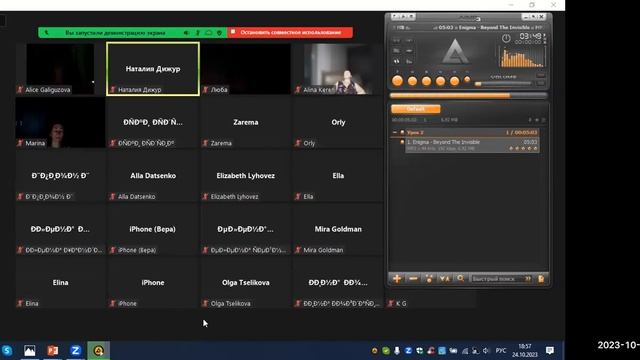Click Olga Tselikova's participant tile

click(x=246, y=283)
